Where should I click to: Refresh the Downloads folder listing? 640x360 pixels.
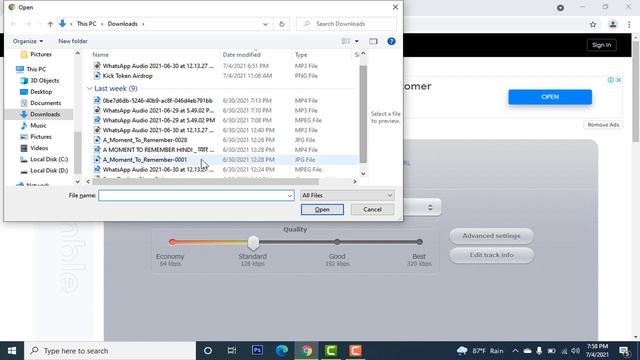pos(282,24)
